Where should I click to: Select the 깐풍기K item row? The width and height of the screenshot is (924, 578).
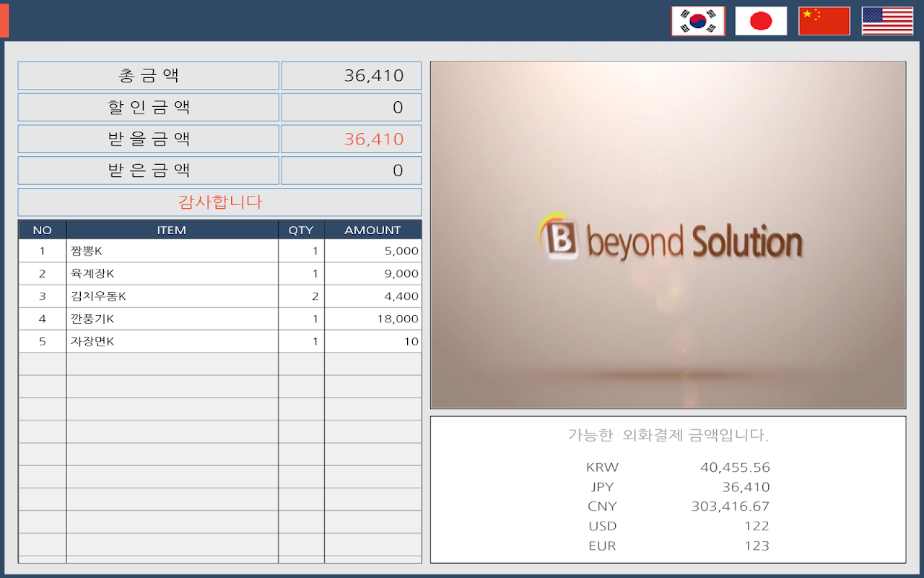pos(219,319)
